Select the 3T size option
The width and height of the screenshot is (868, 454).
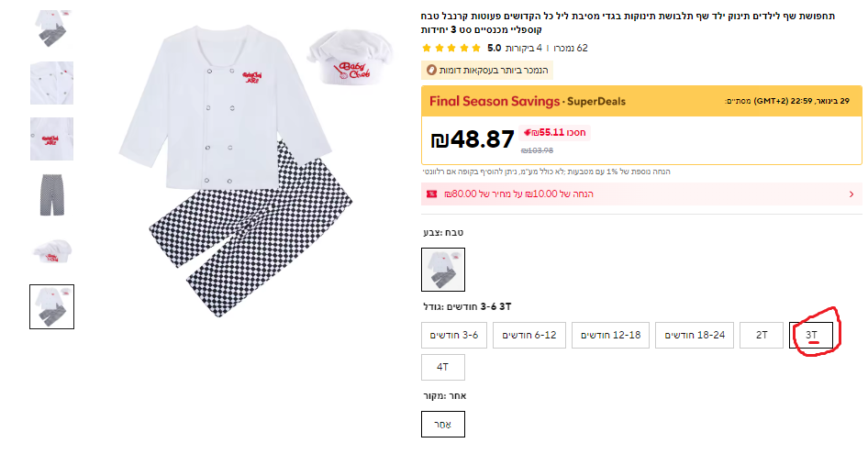click(x=811, y=336)
